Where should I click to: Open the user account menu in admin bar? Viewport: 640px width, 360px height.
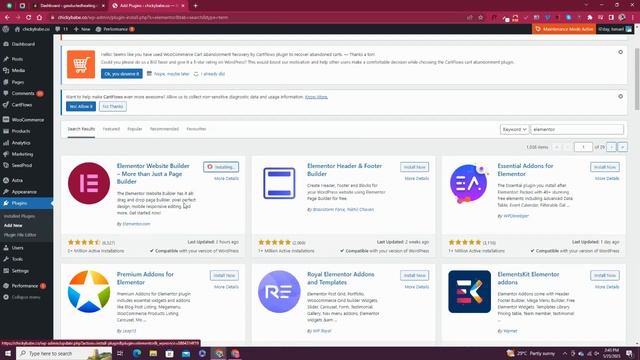pyautogui.click(x=615, y=29)
